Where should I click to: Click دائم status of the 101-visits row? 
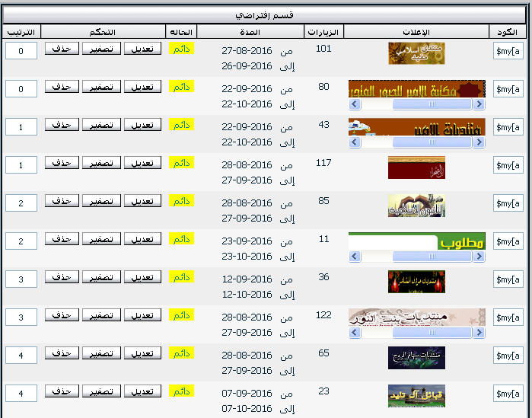pyautogui.click(x=181, y=49)
